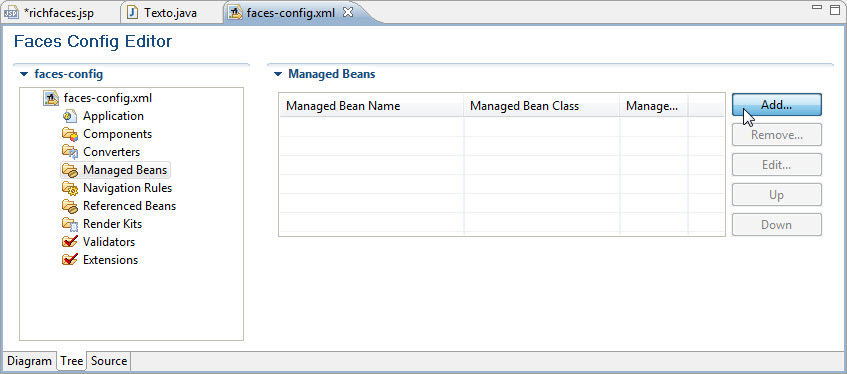This screenshot has width=847, height=374.
Task: Open the Diagram view tab
Action: 30,361
